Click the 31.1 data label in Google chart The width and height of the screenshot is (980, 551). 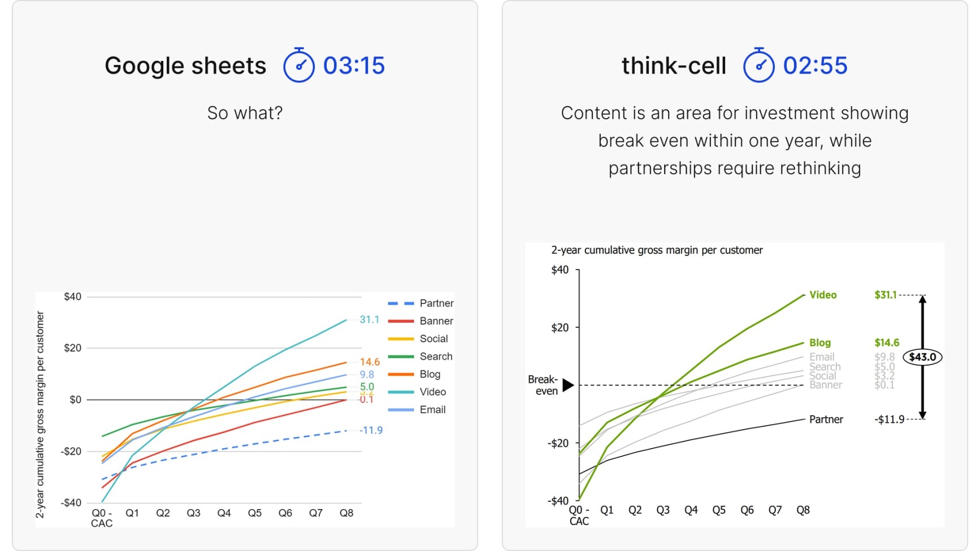pos(370,320)
